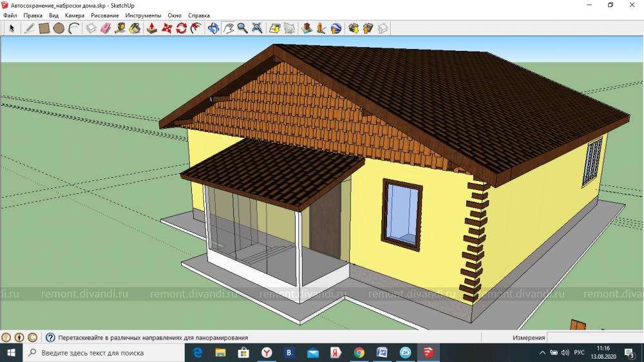The height and width of the screenshot is (362, 644).
Task: Select the Rotate tool
Action: click(x=182, y=28)
